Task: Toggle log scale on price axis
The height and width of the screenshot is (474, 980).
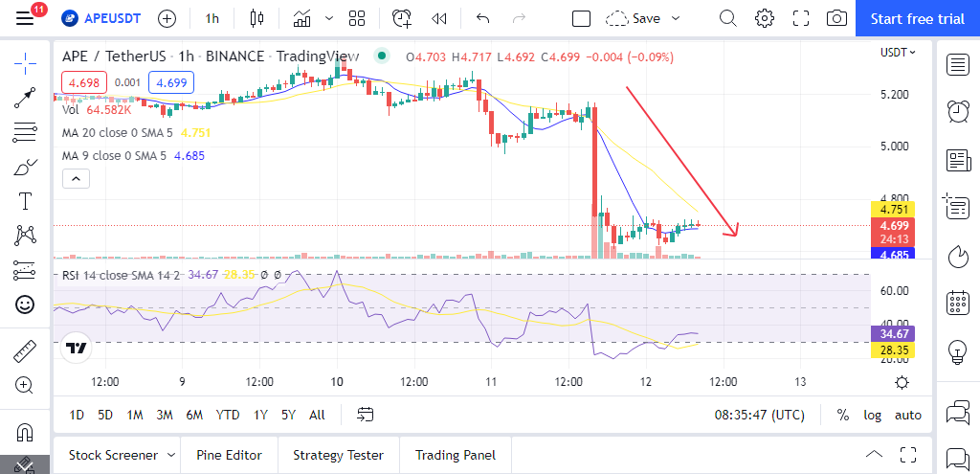Action: [x=872, y=415]
